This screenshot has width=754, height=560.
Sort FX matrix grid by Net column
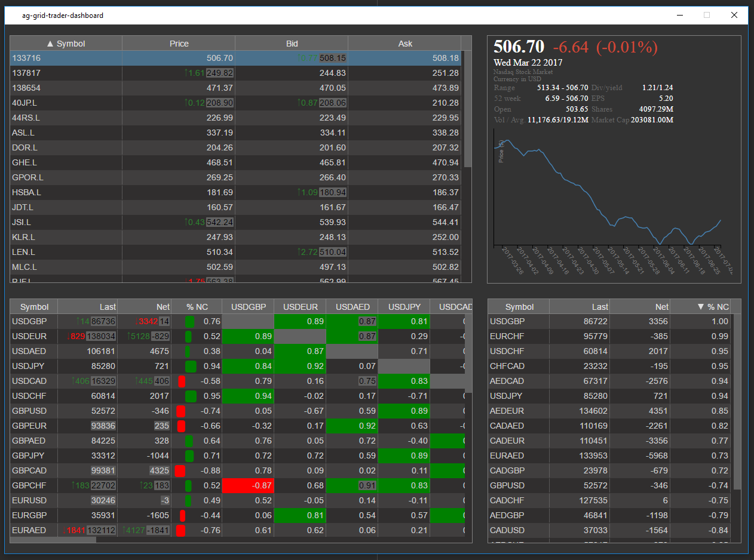click(145, 307)
